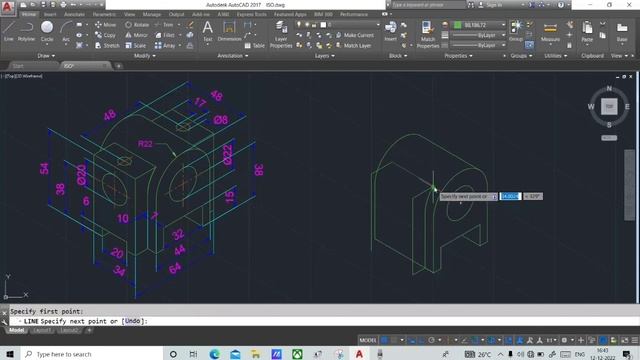Click the Mirror tool

tap(136, 36)
